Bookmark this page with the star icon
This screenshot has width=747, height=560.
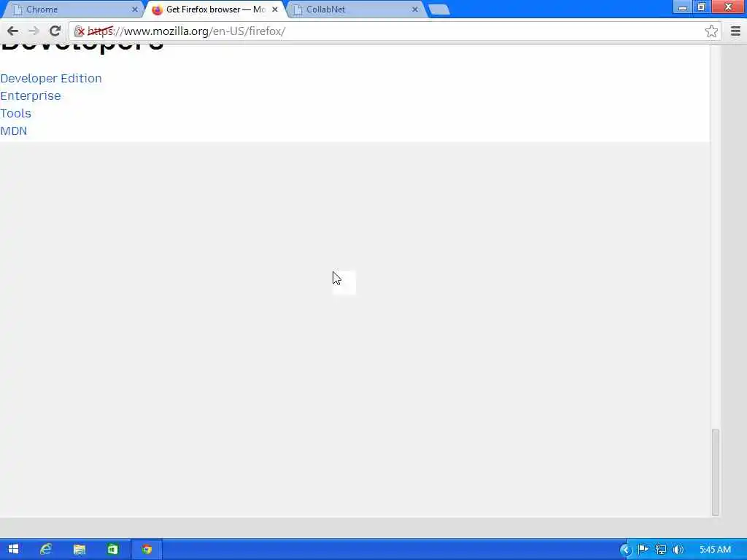711,31
